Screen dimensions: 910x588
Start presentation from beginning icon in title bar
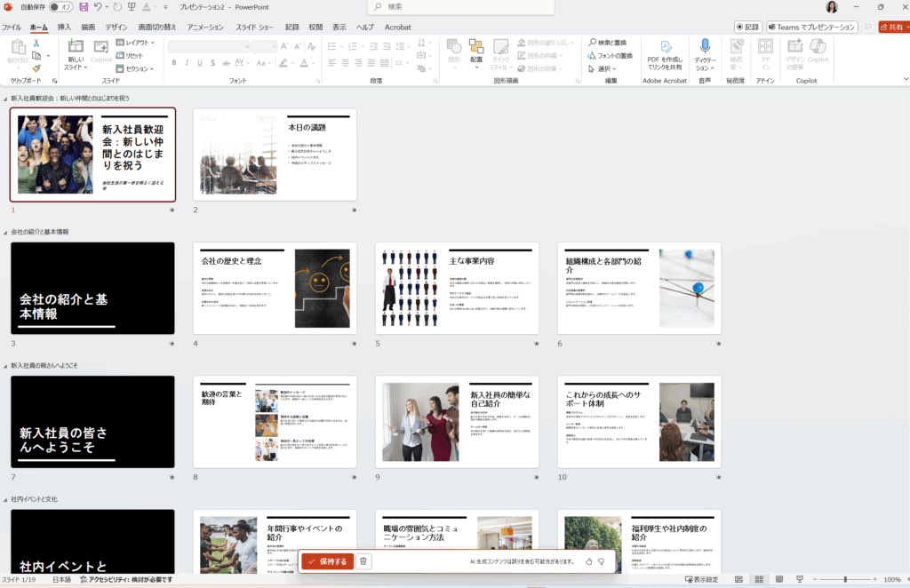[132, 7]
